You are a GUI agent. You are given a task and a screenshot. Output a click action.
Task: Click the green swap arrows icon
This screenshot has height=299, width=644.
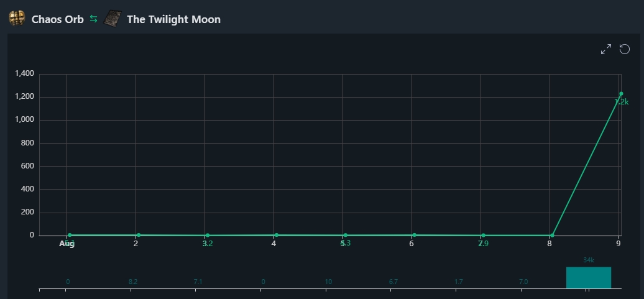[94, 19]
